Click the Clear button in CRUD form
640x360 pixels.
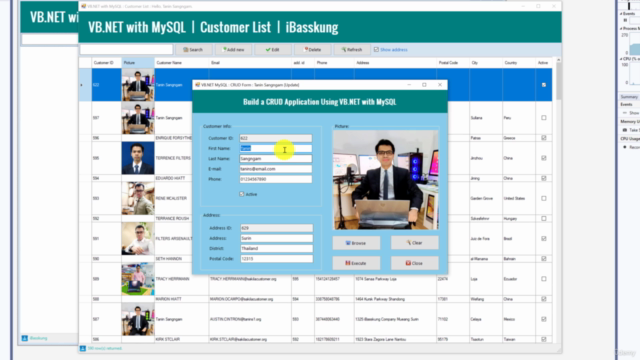point(415,243)
